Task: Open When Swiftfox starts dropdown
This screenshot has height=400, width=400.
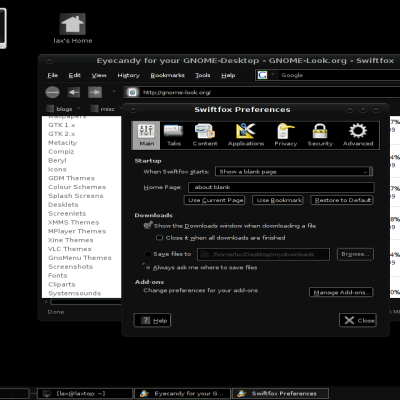Action: tap(294, 172)
